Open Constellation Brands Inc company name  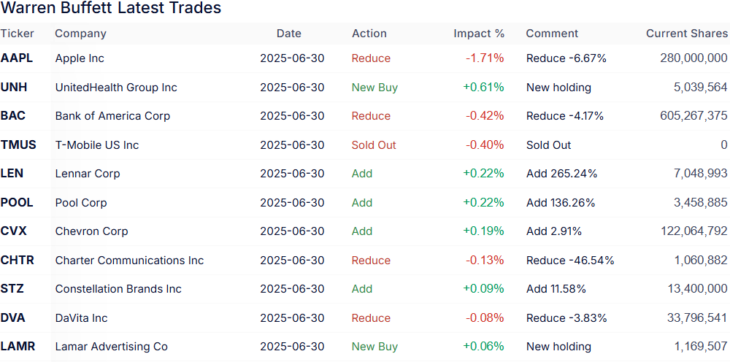[118, 289]
